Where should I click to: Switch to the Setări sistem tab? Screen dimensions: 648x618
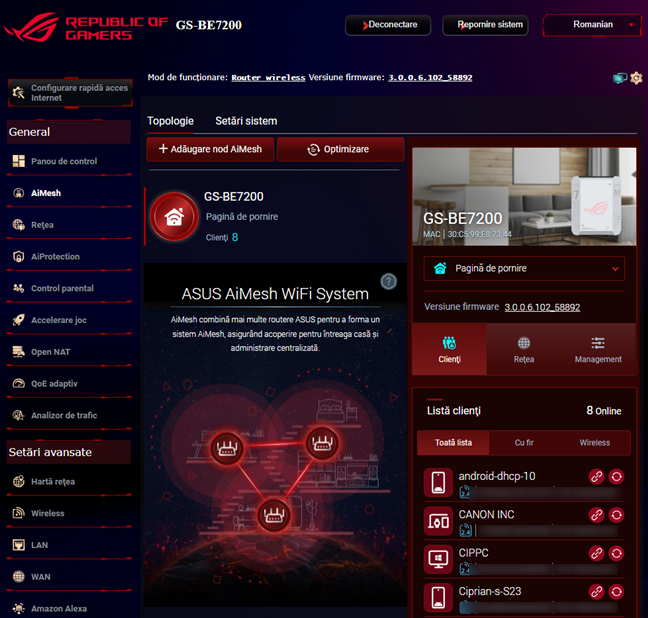[x=246, y=121]
